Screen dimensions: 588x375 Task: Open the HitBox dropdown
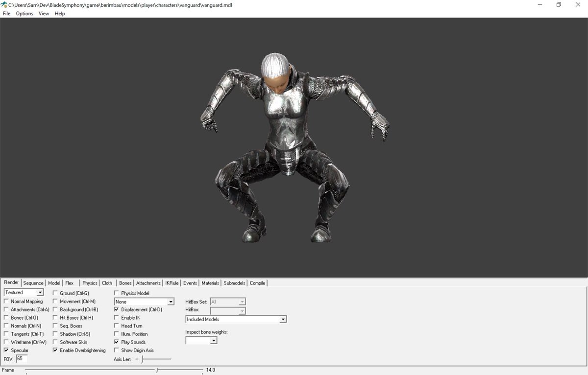pos(228,310)
